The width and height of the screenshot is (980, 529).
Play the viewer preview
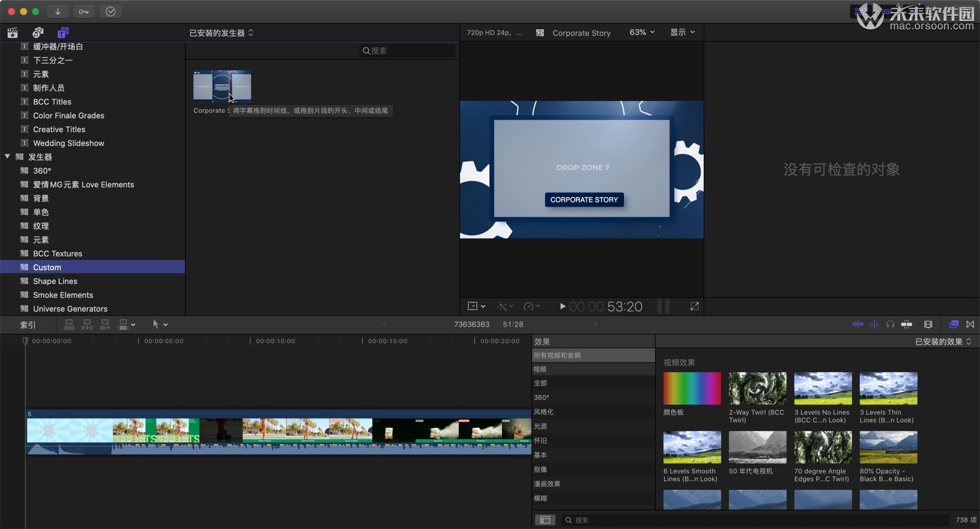point(563,306)
